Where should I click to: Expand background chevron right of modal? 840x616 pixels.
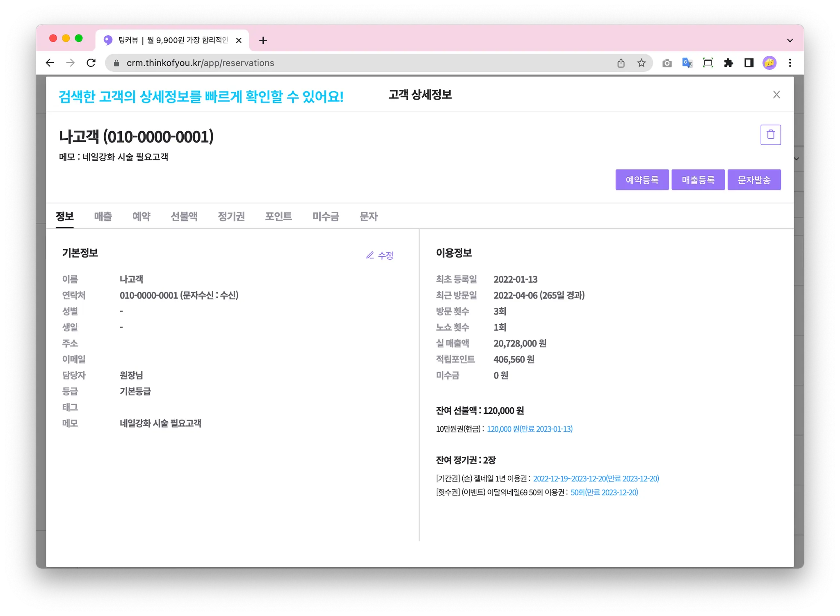pyautogui.click(x=797, y=159)
